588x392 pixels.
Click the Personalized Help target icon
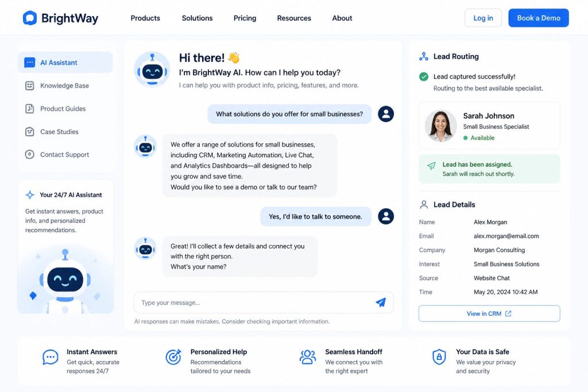click(x=173, y=357)
